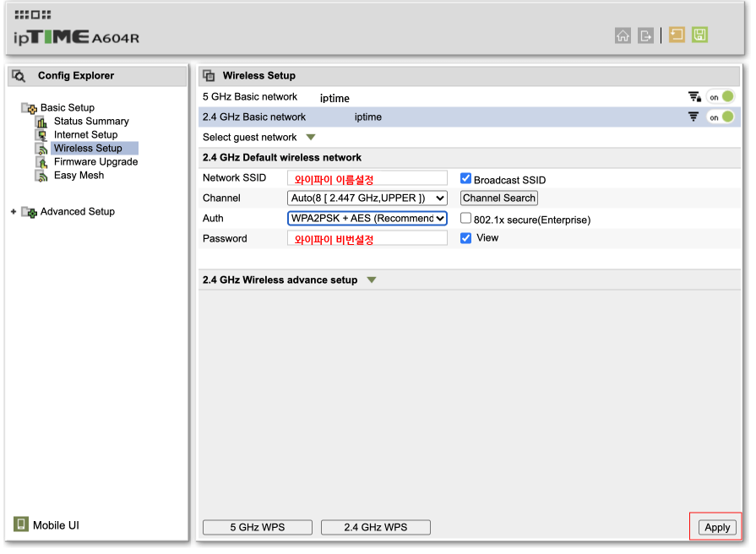Switch to Mobile UI link

[56, 525]
